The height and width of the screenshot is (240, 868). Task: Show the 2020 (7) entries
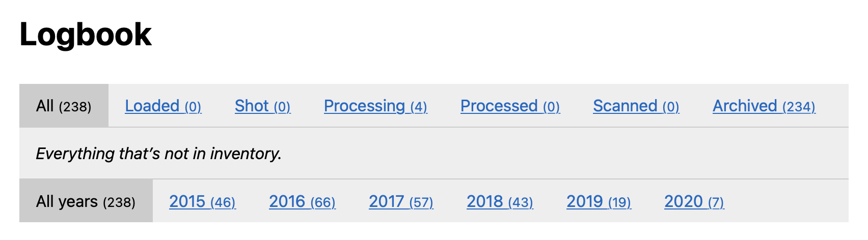[694, 201]
